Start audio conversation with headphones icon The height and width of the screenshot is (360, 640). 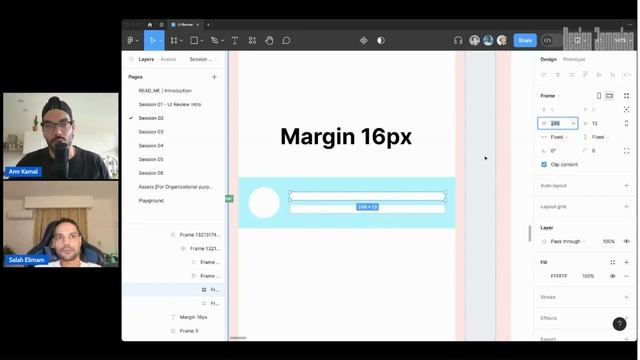pyautogui.click(x=458, y=40)
